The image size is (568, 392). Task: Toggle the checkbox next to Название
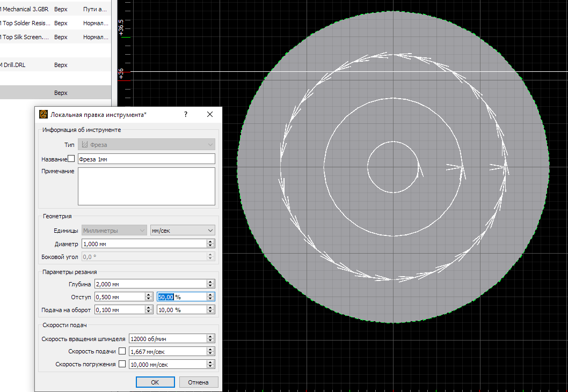71,159
